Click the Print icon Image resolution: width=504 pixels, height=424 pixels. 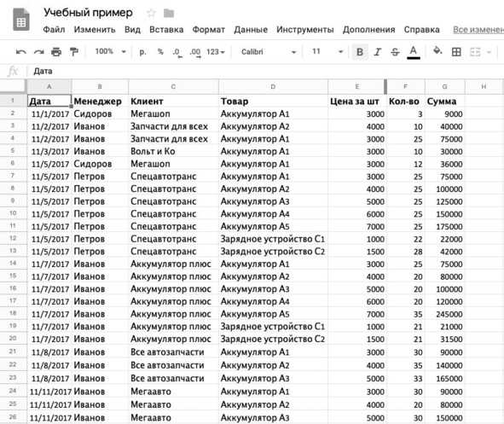click(56, 52)
